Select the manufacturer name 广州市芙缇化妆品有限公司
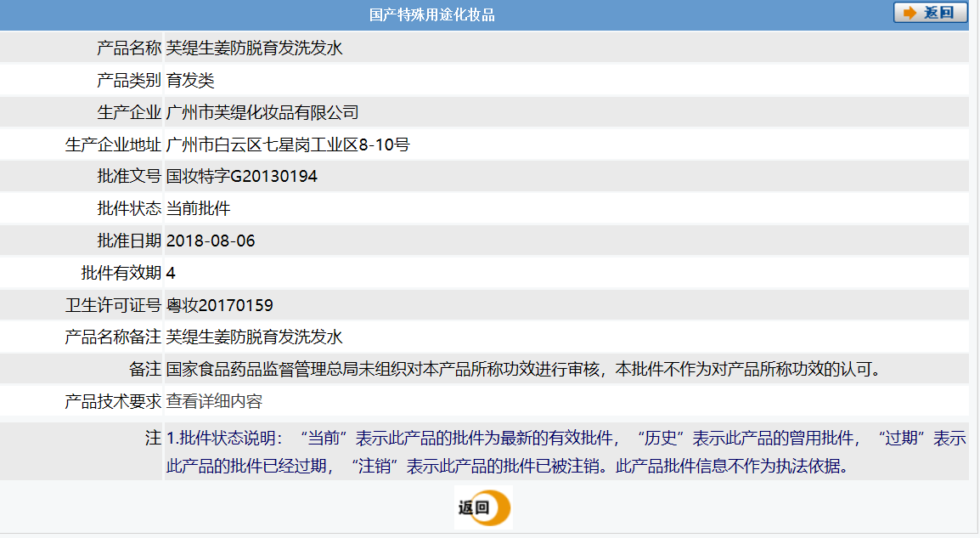 [262, 112]
